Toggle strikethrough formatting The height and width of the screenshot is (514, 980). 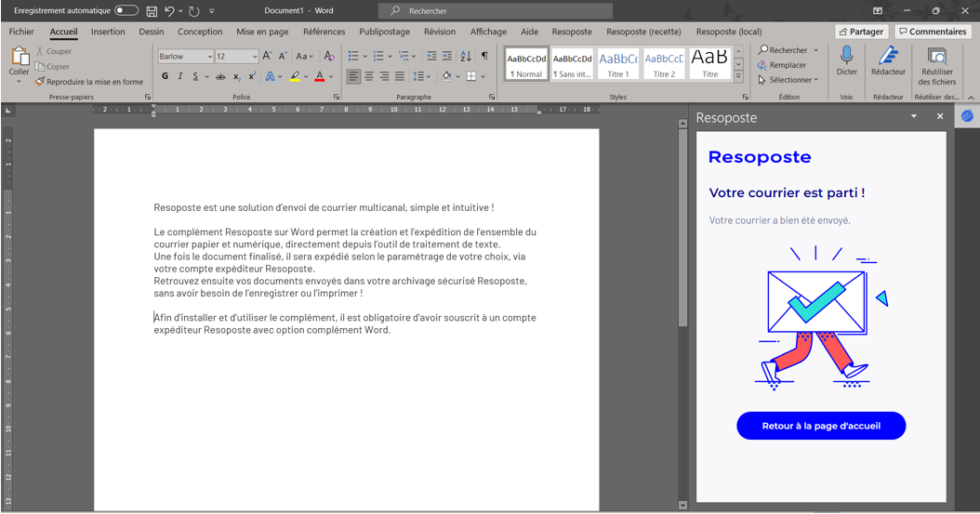pos(220,76)
